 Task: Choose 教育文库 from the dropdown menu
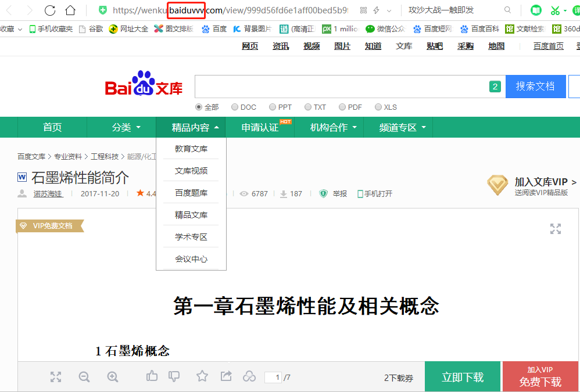click(x=191, y=149)
